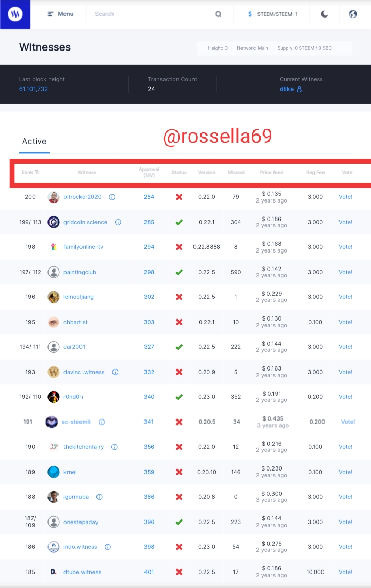This screenshot has width=371, height=588.
Task: Click krnel blue avatar
Action: (54, 472)
